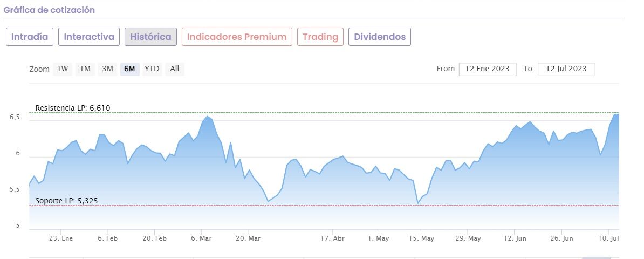Click the Gráfica de cotización heading

coord(49,10)
